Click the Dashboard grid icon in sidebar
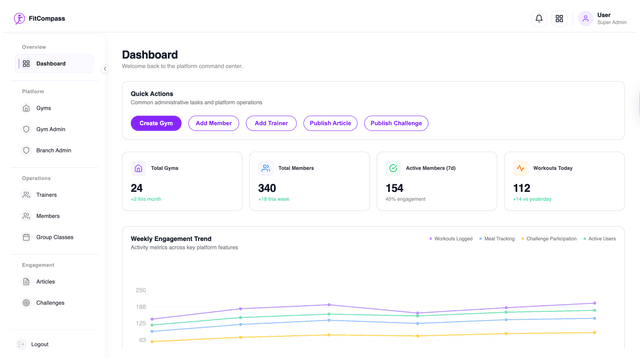Viewport: 640px width, 363px height. [26, 64]
